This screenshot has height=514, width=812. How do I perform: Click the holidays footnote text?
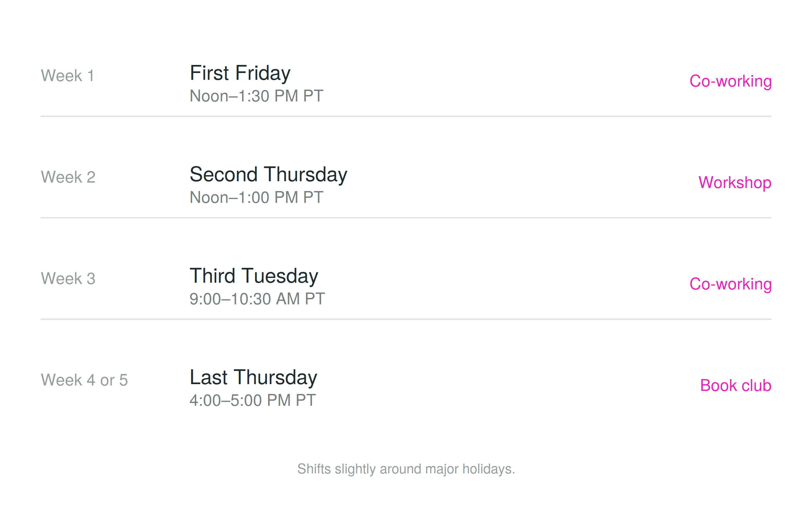click(406, 469)
